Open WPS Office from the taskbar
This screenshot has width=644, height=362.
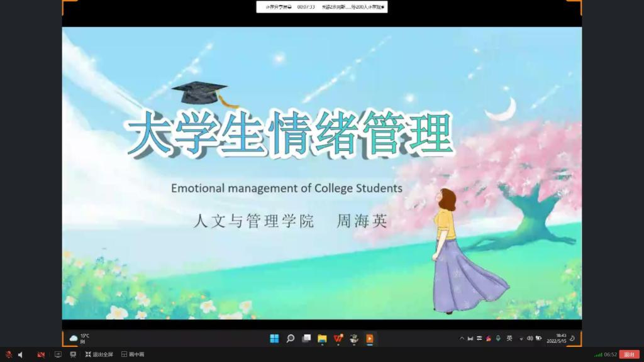[338, 338]
